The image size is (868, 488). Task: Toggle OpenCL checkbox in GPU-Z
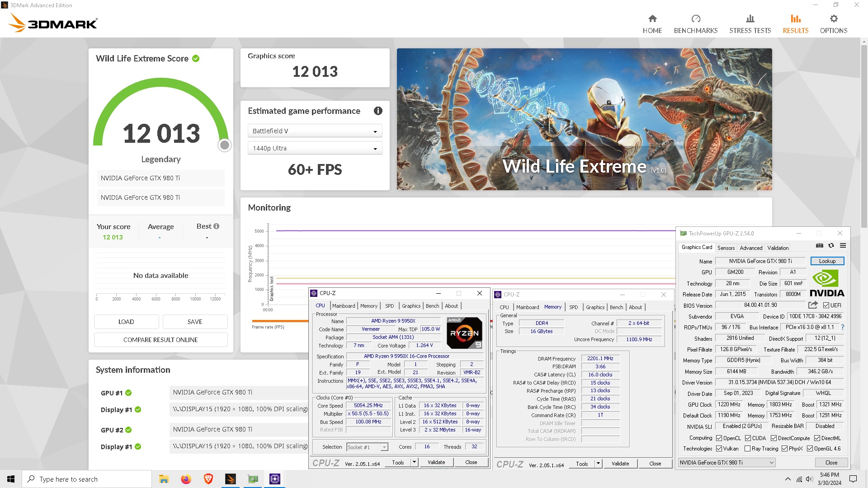(719, 438)
